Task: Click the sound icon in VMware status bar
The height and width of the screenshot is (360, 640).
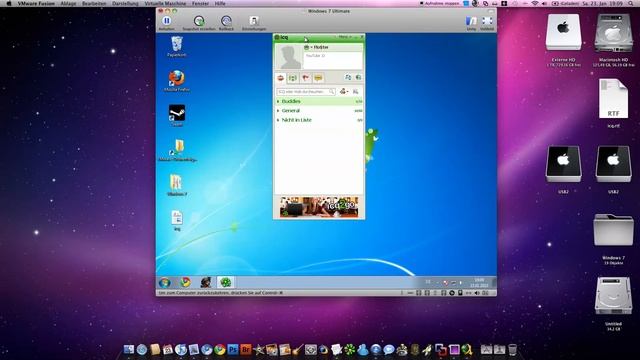Action: [477, 293]
